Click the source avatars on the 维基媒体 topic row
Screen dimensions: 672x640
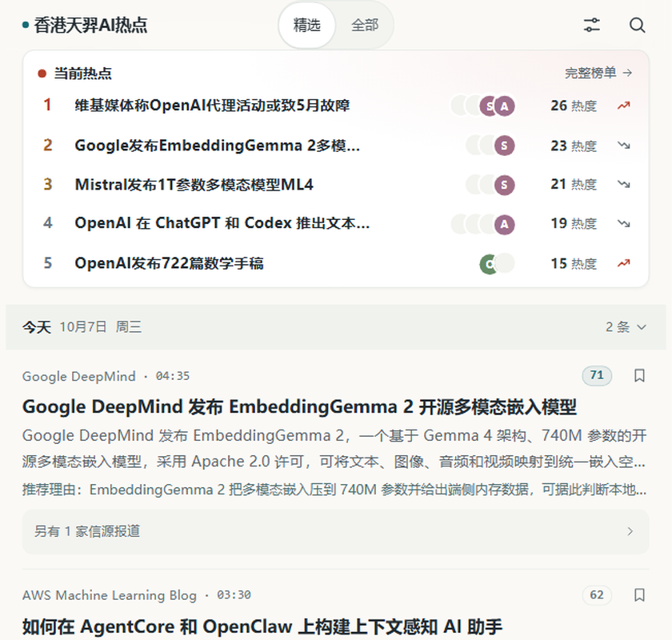483,106
